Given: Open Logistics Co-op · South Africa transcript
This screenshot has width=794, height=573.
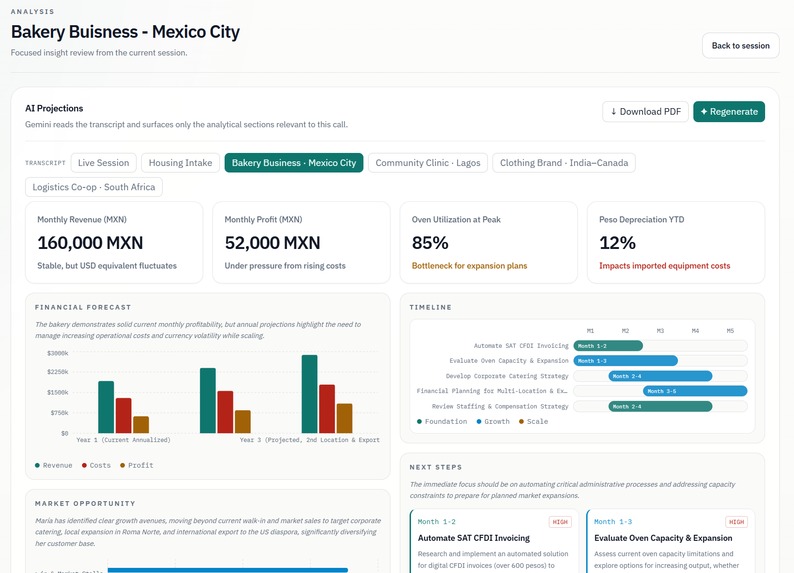Looking at the screenshot, I should point(94,187).
